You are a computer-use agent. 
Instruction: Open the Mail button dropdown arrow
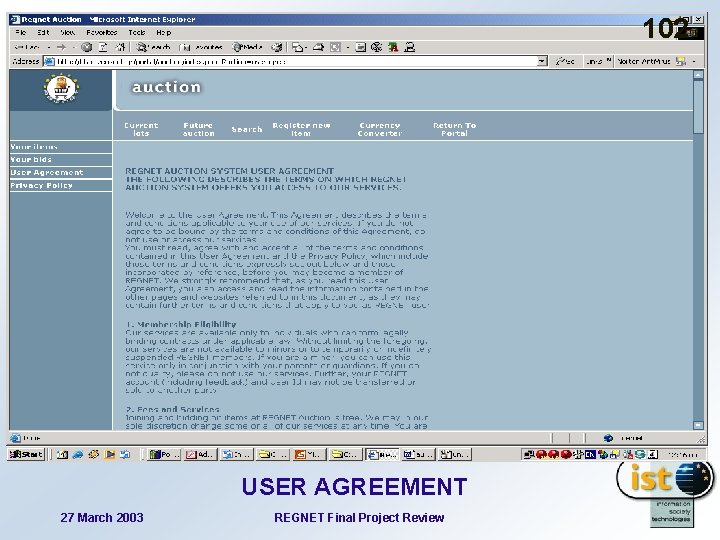coord(306,47)
